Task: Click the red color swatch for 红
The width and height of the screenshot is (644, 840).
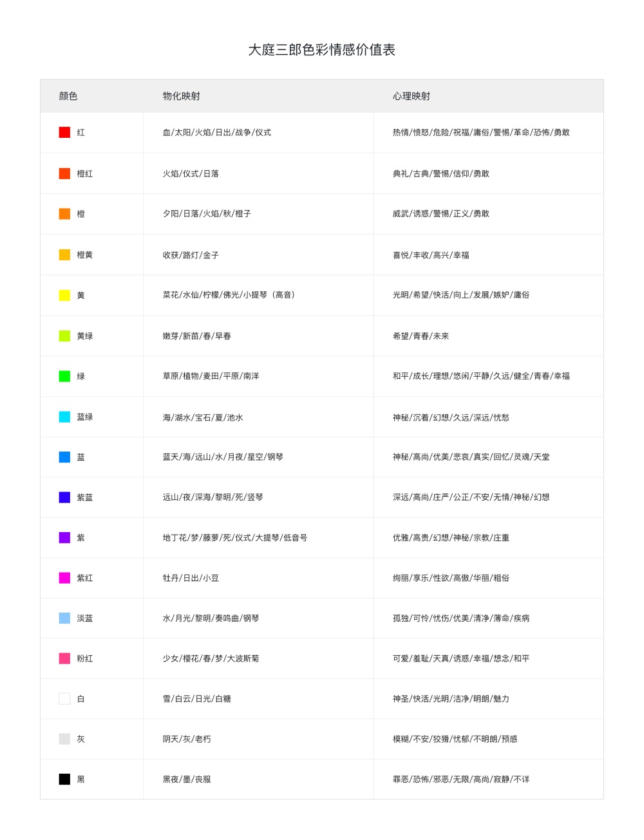Action: [64, 133]
